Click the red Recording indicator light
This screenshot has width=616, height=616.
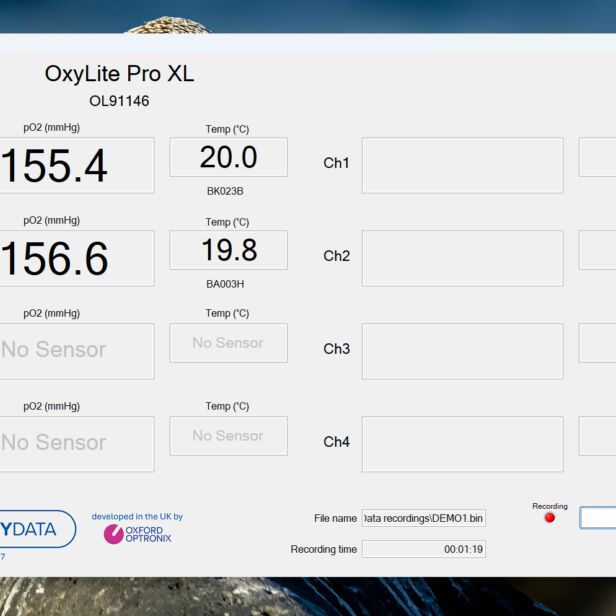549,518
